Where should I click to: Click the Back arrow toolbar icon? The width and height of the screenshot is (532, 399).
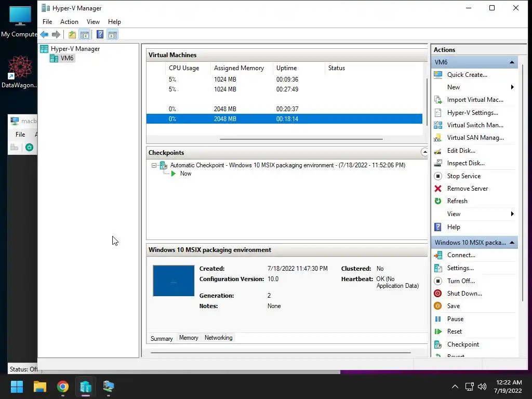pyautogui.click(x=44, y=34)
